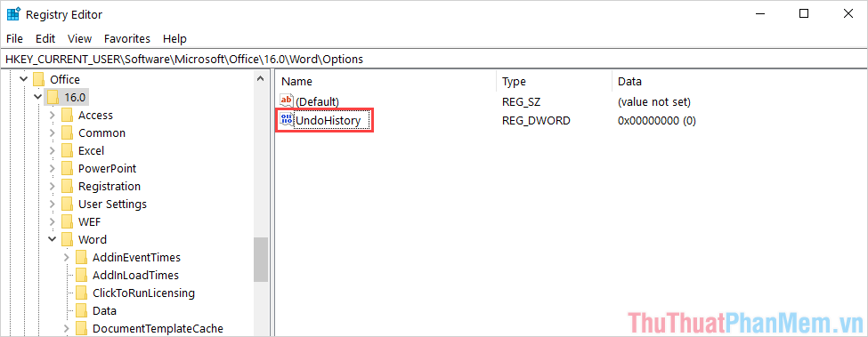Click the ClickToRunLicensing folder icon
This screenshot has width=868, height=337.
(x=81, y=293)
